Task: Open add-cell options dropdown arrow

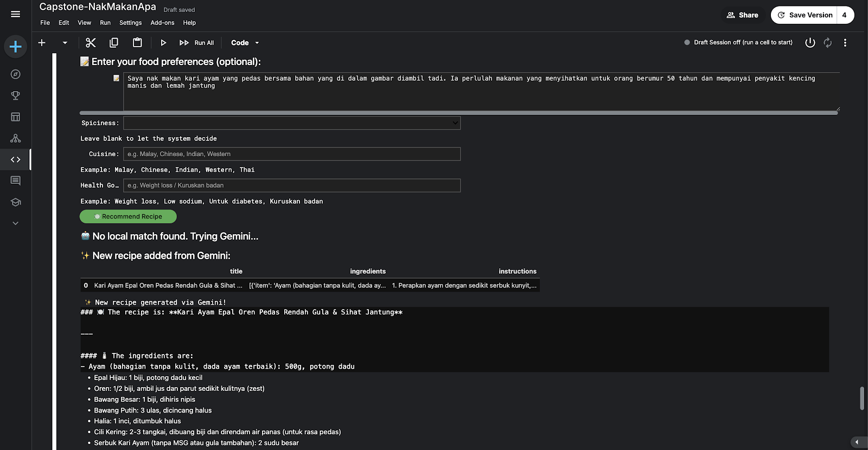Action: (x=65, y=43)
